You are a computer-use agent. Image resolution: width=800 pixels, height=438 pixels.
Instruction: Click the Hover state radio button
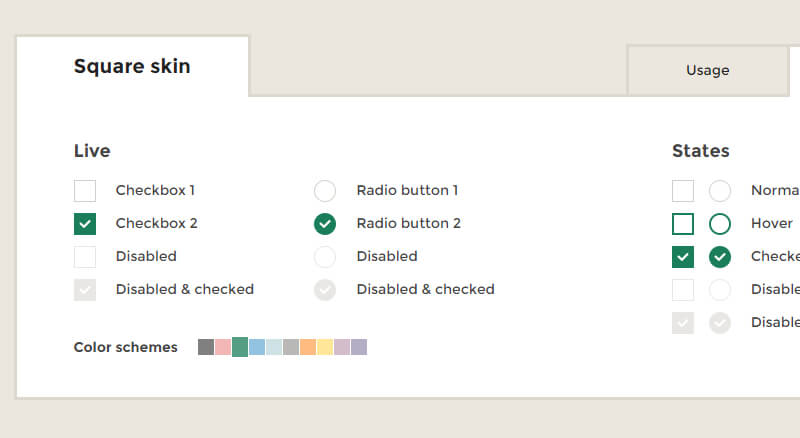pyautogui.click(x=720, y=224)
